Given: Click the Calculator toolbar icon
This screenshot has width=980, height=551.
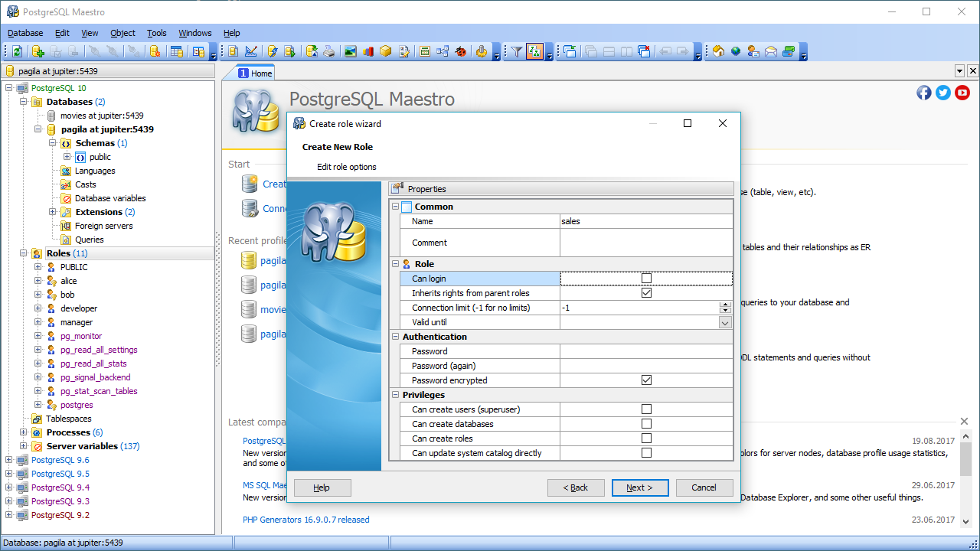Looking at the screenshot, I should tap(423, 51).
